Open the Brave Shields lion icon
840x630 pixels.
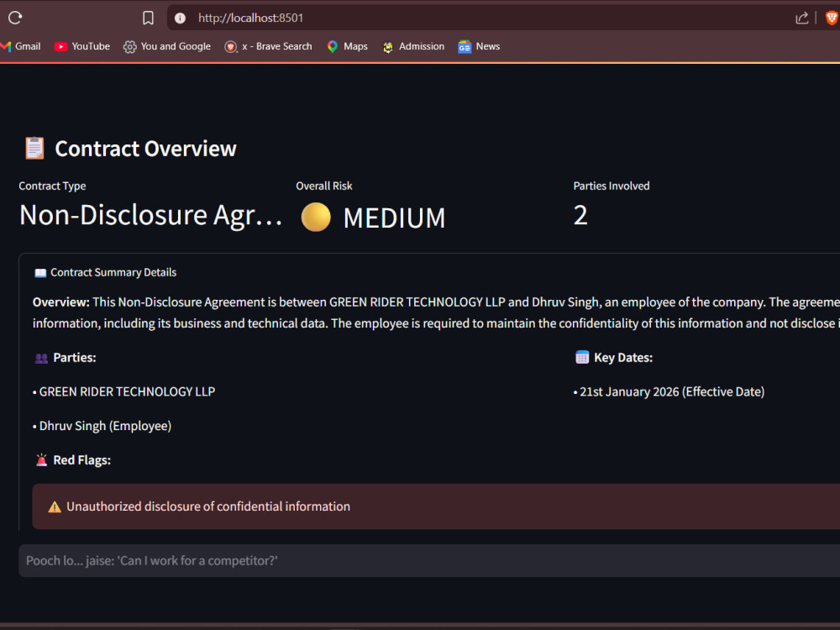[x=832, y=18]
